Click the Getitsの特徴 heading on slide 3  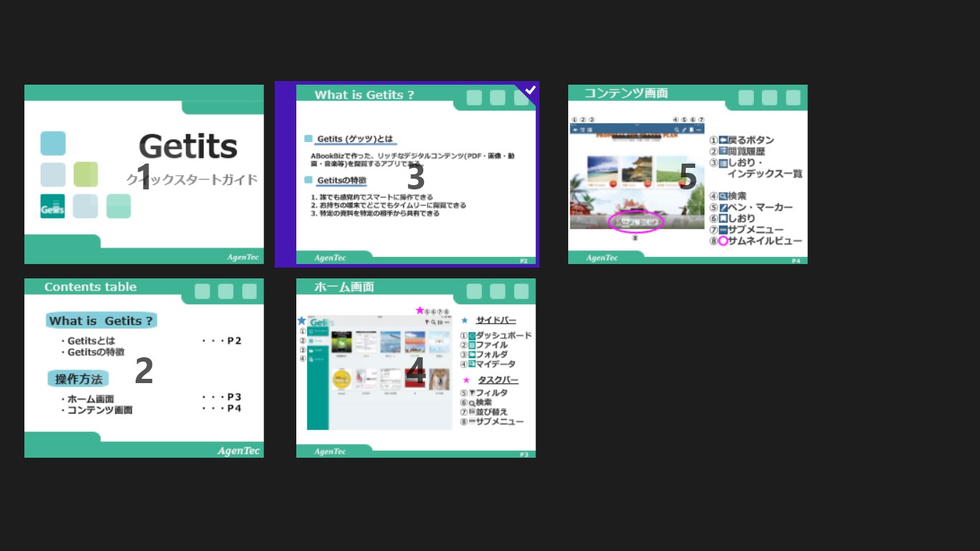341,180
